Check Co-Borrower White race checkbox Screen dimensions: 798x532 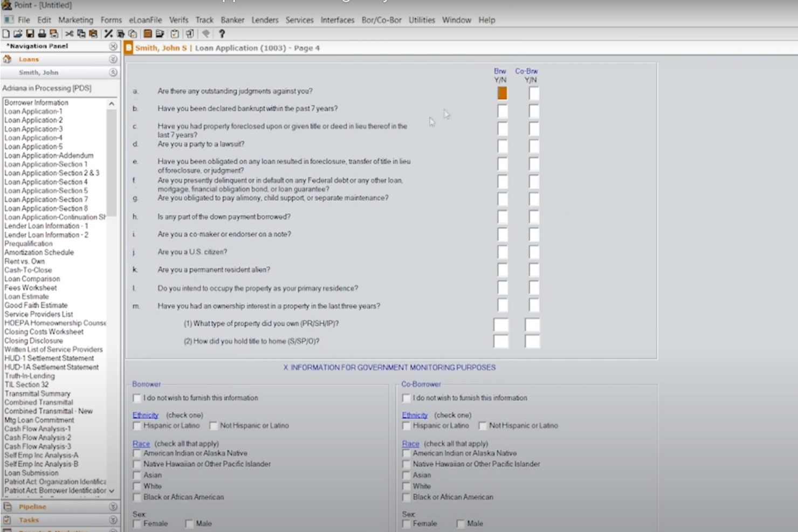pos(407,486)
